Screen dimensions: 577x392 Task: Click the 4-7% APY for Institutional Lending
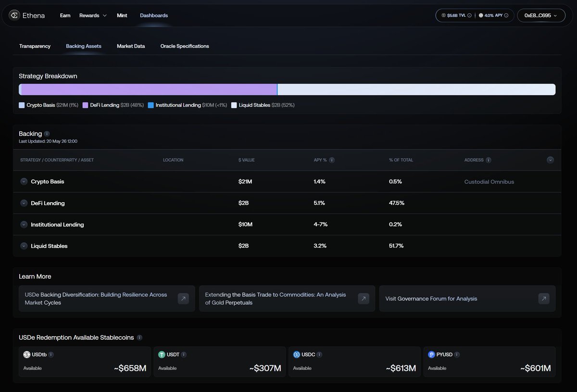click(320, 224)
